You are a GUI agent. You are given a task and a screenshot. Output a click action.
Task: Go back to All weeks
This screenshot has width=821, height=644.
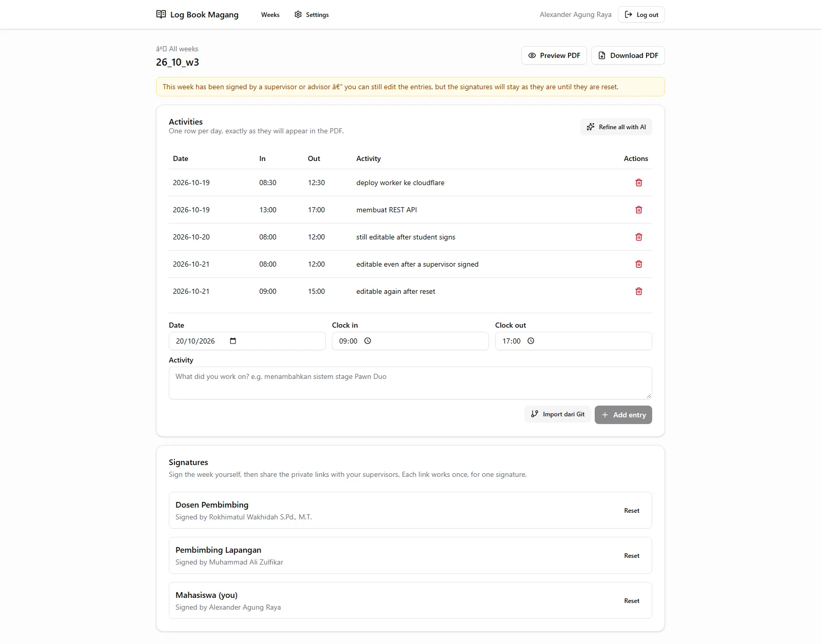(x=177, y=49)
